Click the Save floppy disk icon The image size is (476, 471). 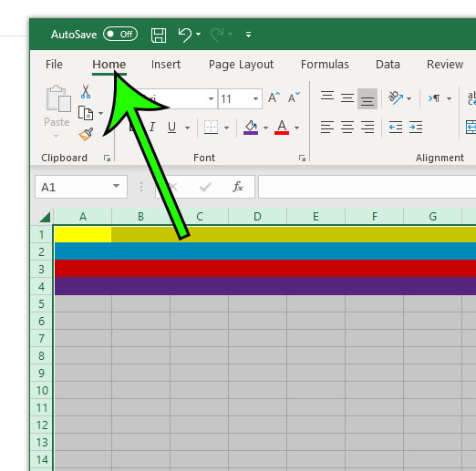(x=159, y=35)
